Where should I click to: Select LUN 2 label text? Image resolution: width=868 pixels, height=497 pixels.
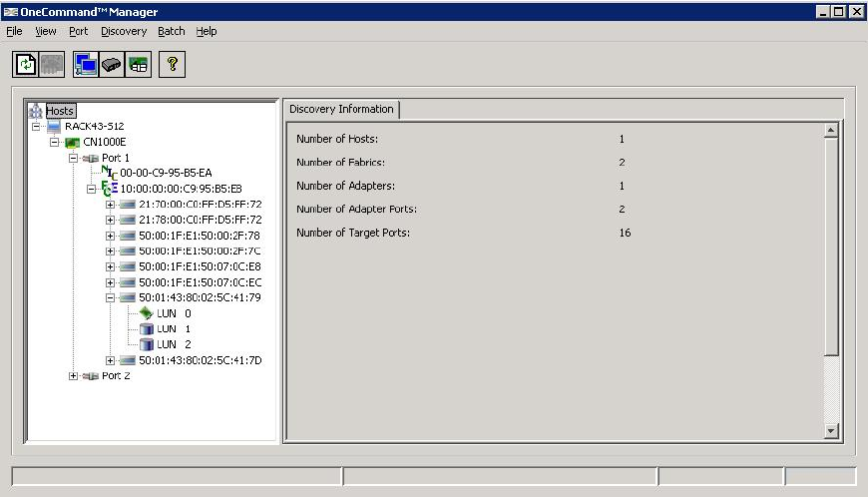tap(174, 344)
